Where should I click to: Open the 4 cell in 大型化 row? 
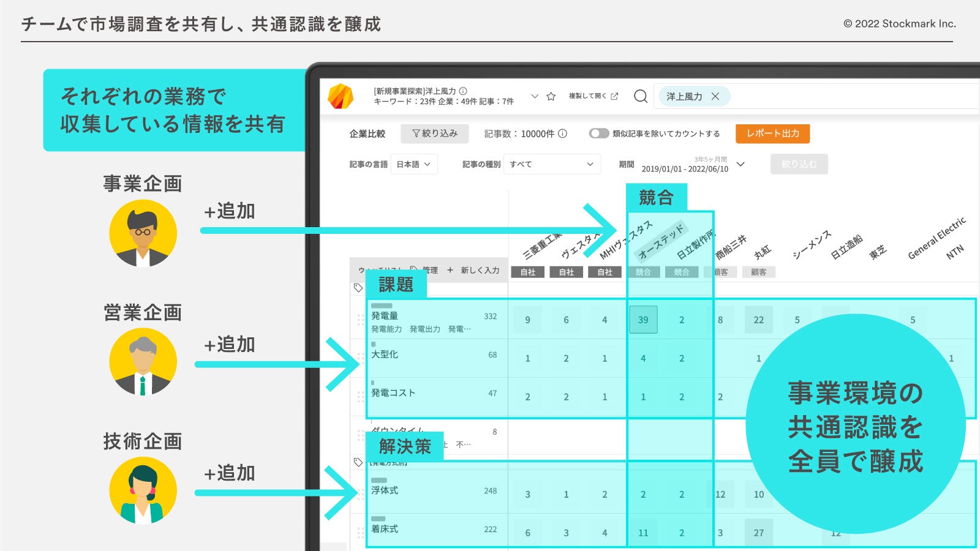point(643,358)
